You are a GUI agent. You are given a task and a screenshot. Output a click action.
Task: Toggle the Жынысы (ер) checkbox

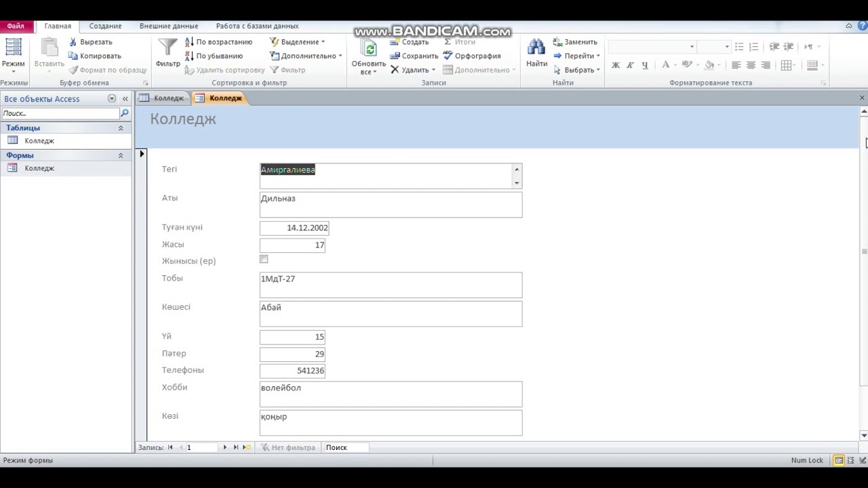[x=264, y=259]
